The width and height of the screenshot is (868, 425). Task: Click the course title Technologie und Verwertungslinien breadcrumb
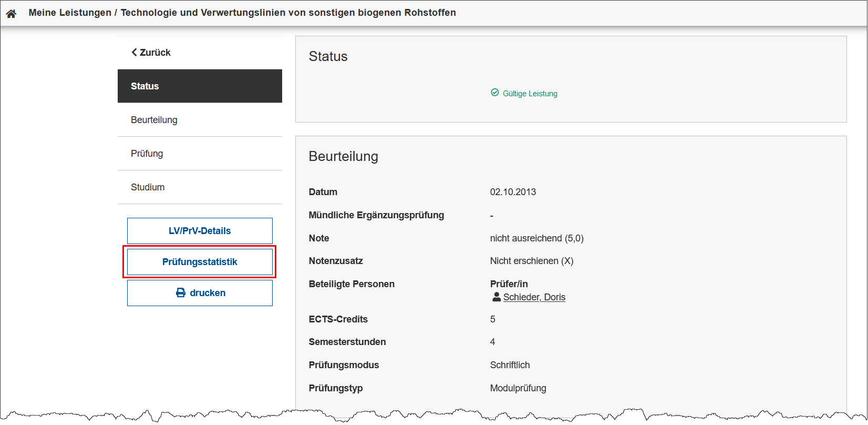(288, 13)
